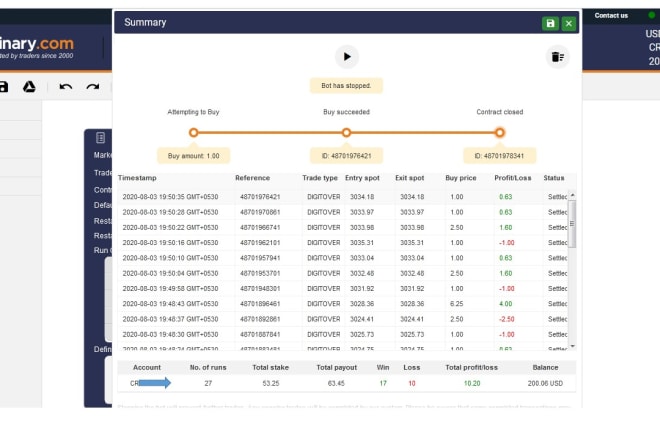
Task: Select reference 48701966741 in the table
Action: (x=260, y=227)
